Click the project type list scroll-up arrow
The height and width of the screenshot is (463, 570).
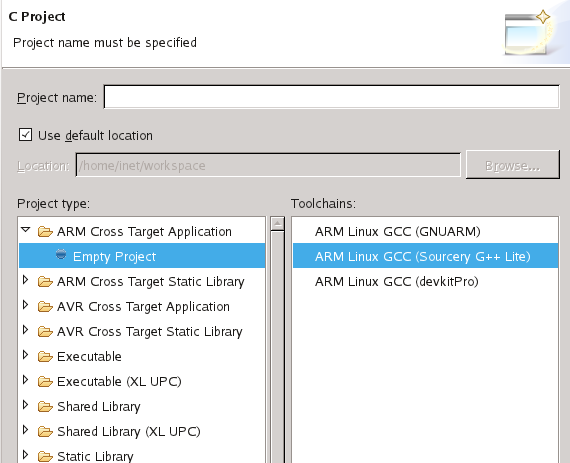tap(278, 224)
